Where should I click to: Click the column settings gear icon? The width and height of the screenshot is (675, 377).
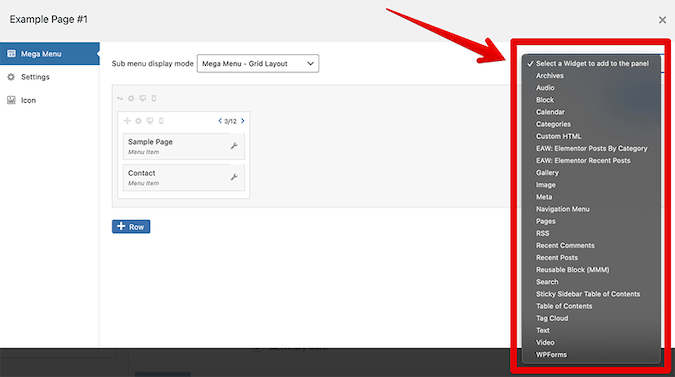(x=138, y=121)
